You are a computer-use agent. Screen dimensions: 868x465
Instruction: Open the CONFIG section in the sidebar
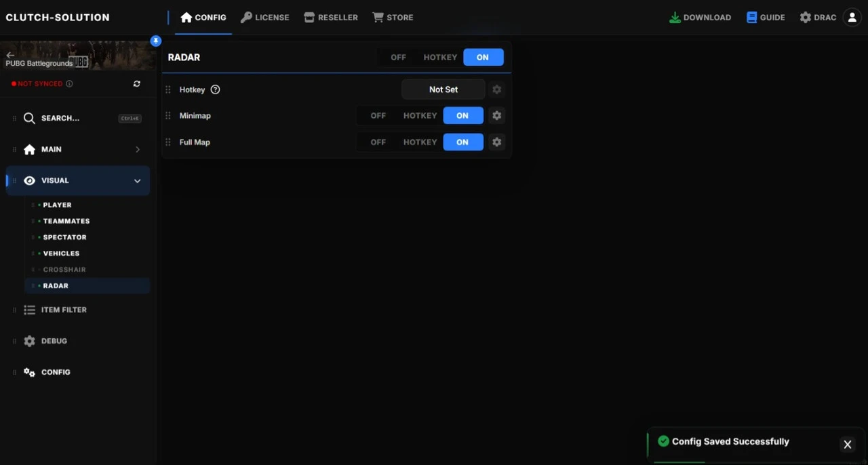click(78, 372)
